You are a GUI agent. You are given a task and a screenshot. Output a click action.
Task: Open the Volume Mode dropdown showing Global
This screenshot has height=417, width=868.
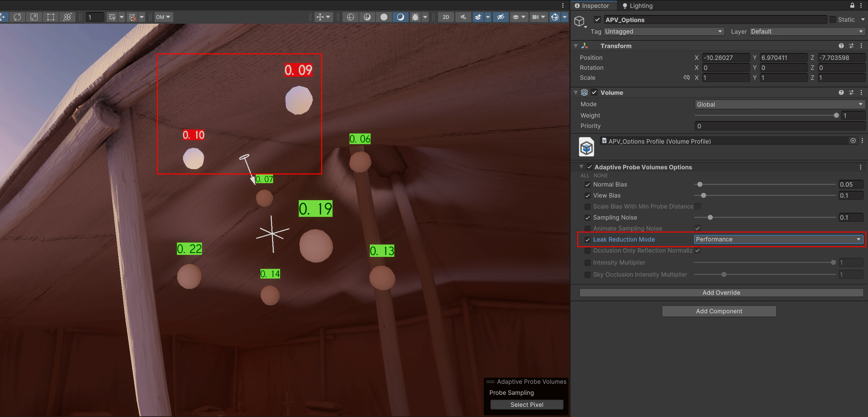tap(779, 104)
